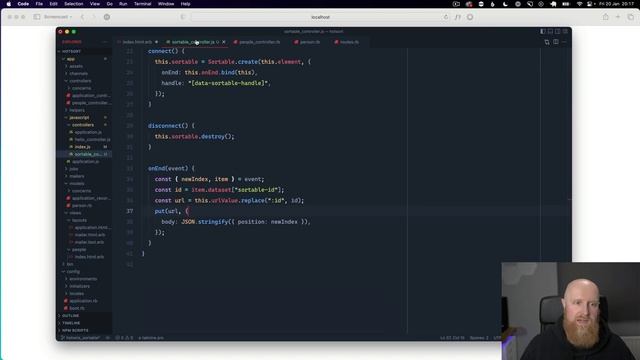Viewport: 640px width, 360px height.
Task: Open the Selection menu
Action: [x=74, y=4]
